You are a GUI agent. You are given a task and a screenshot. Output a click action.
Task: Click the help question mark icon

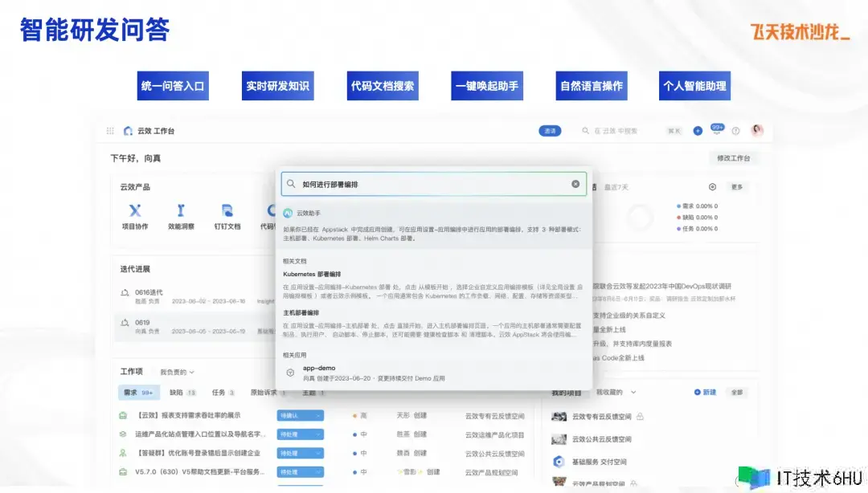coord(735,131)
